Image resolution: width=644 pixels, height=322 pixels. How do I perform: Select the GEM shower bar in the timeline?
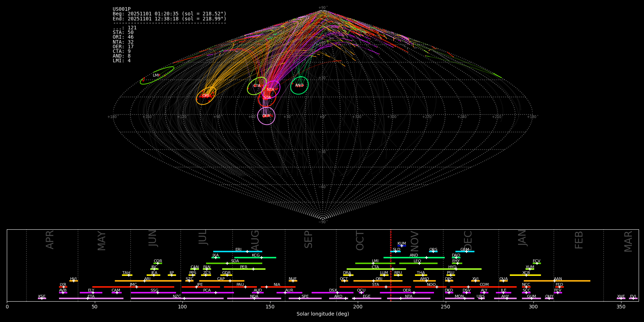[465, 252]
